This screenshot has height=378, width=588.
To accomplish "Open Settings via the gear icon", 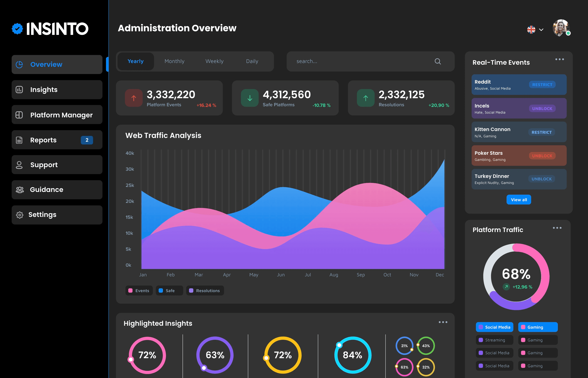I will point(20,215).
